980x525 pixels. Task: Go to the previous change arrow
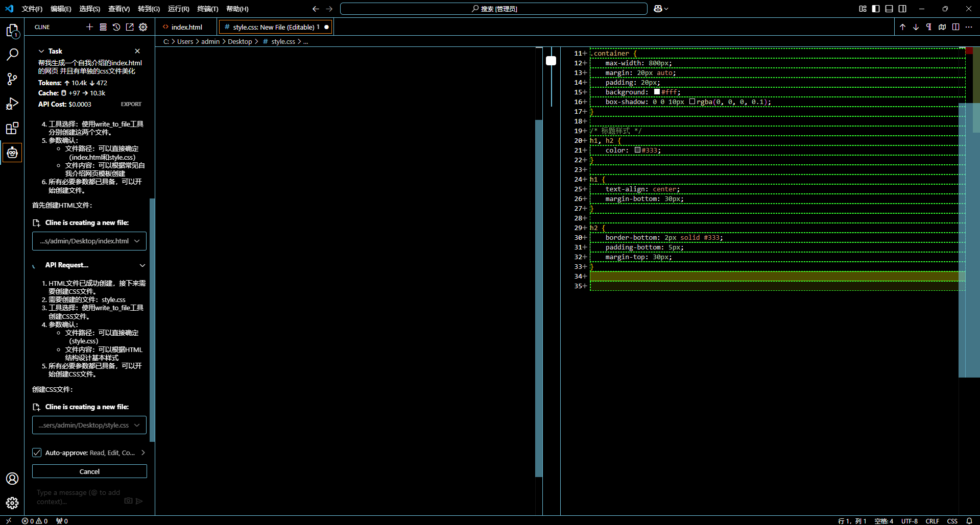[902, 27]
